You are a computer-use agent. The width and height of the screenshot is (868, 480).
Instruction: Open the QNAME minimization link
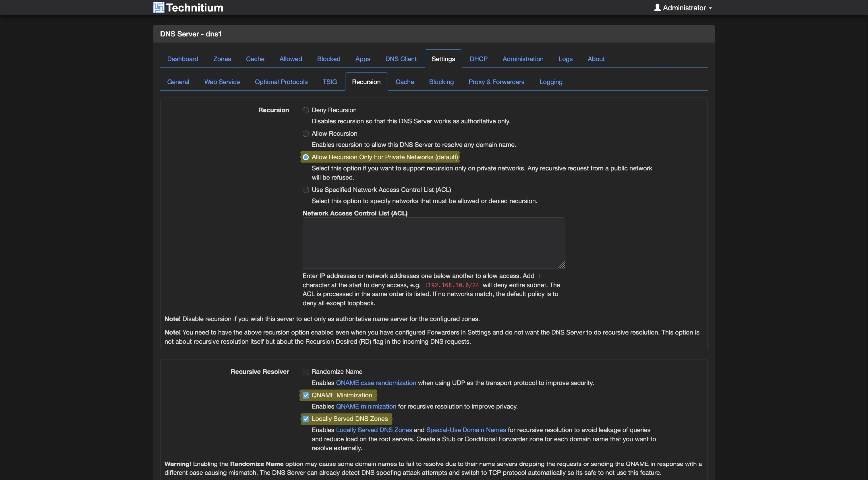click(x=366, y=406)
